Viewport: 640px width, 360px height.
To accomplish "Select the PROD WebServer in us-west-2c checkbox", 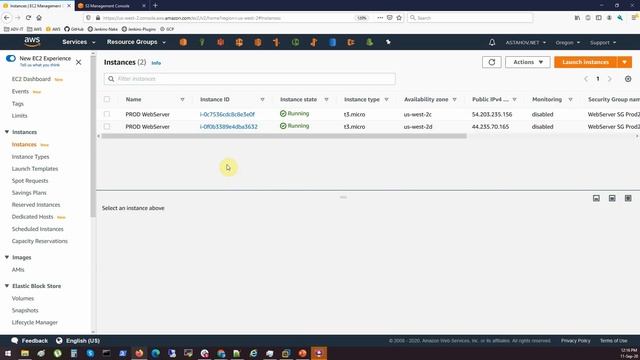I will pyautogui.click(x=107, y=114).
